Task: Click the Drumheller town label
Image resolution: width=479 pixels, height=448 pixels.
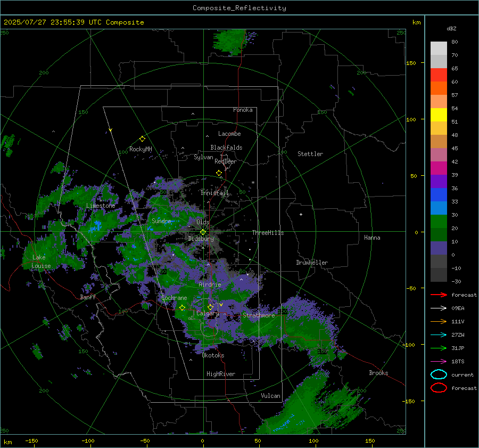Action: [312, 263]
